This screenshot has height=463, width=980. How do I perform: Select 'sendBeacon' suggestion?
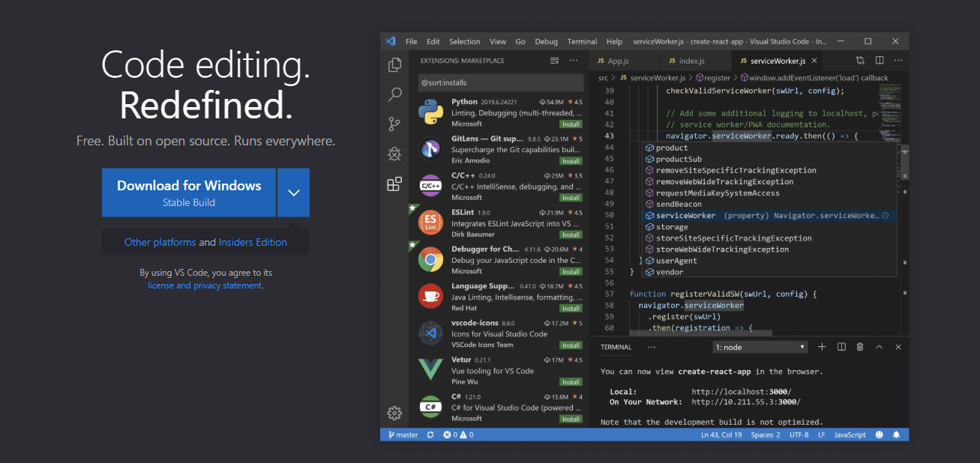(769, 204)
